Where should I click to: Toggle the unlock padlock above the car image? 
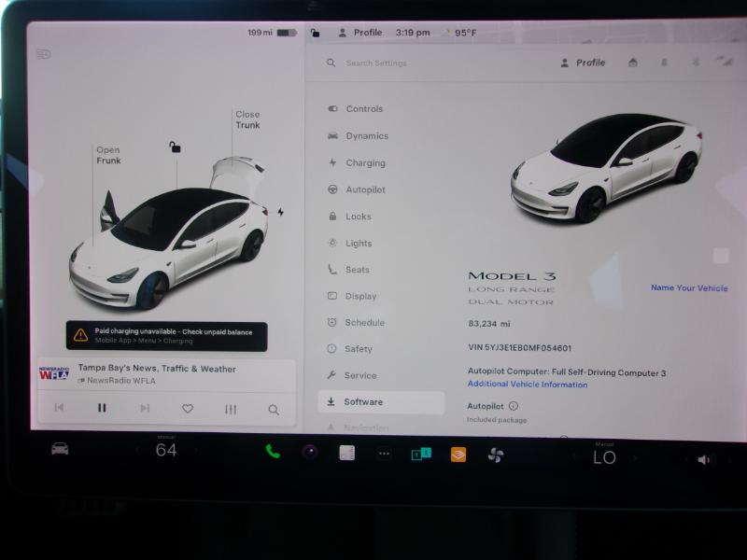point(175,147)
